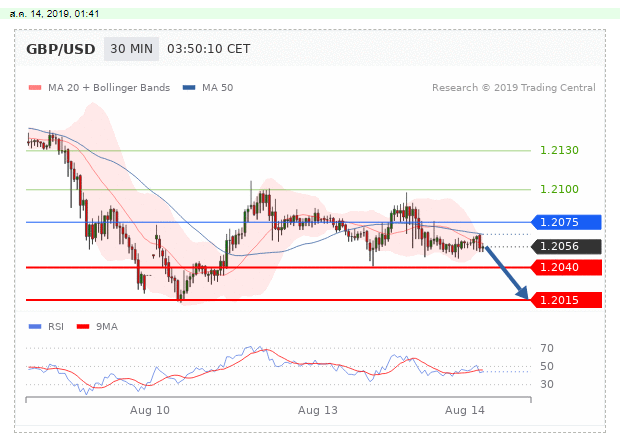Click the Aug 13 date label
The height and width of the screenshot is (443, 620).
click(318, 410)
